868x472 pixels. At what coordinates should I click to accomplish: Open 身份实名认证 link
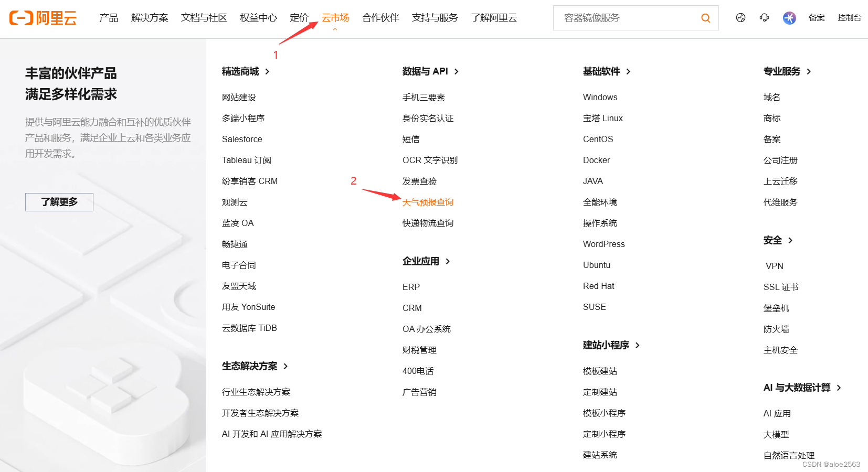pos(428,118)
